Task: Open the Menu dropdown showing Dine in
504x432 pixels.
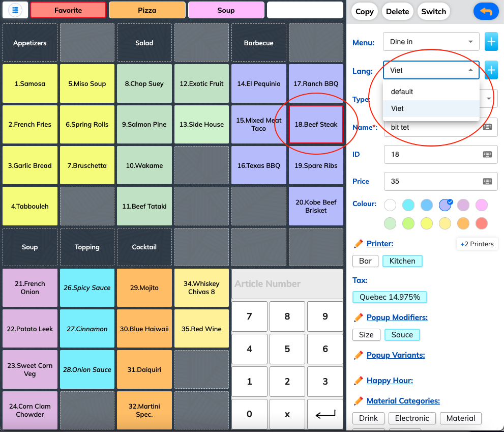Action: [x=431, y=42]
